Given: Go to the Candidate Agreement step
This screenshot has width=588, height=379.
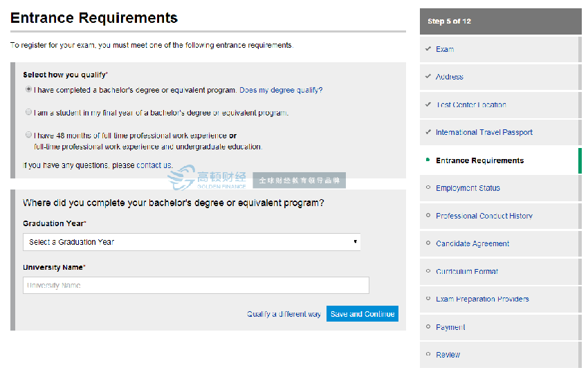Looking at the screenshot, I should (x=472, y=243).
